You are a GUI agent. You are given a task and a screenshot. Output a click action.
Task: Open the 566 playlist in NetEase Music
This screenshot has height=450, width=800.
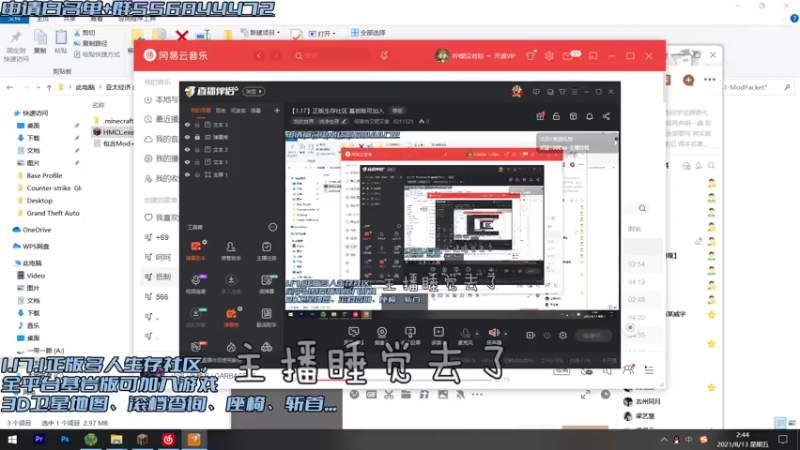(x=157, y=296)
